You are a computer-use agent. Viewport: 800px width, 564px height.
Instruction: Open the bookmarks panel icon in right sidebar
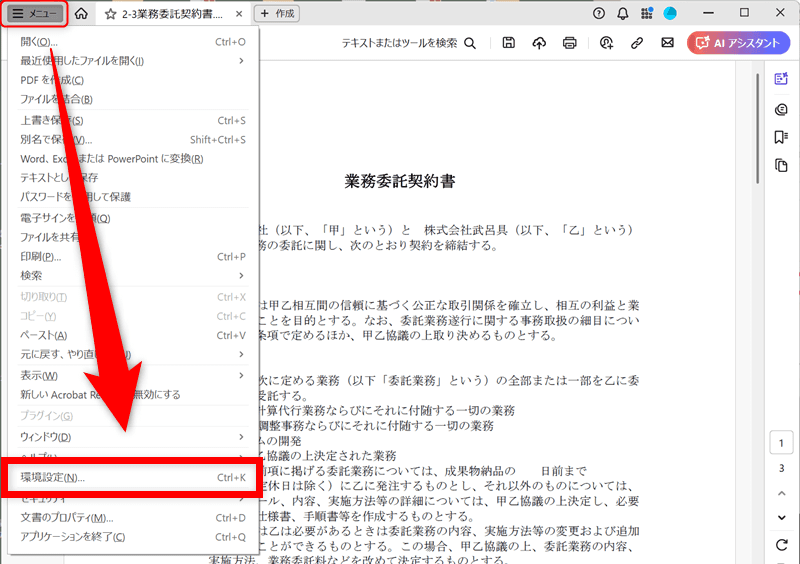click(x=781, y=137)
